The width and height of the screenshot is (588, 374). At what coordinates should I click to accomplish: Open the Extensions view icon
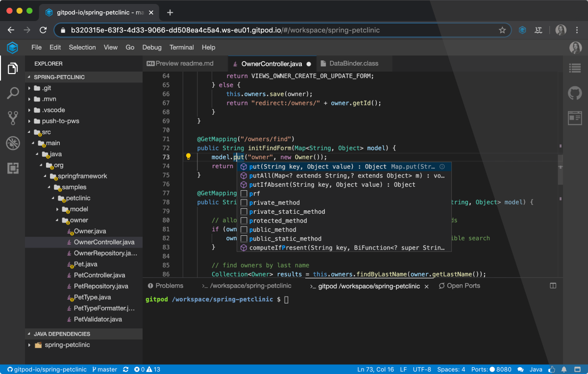[x=13, y=168]
